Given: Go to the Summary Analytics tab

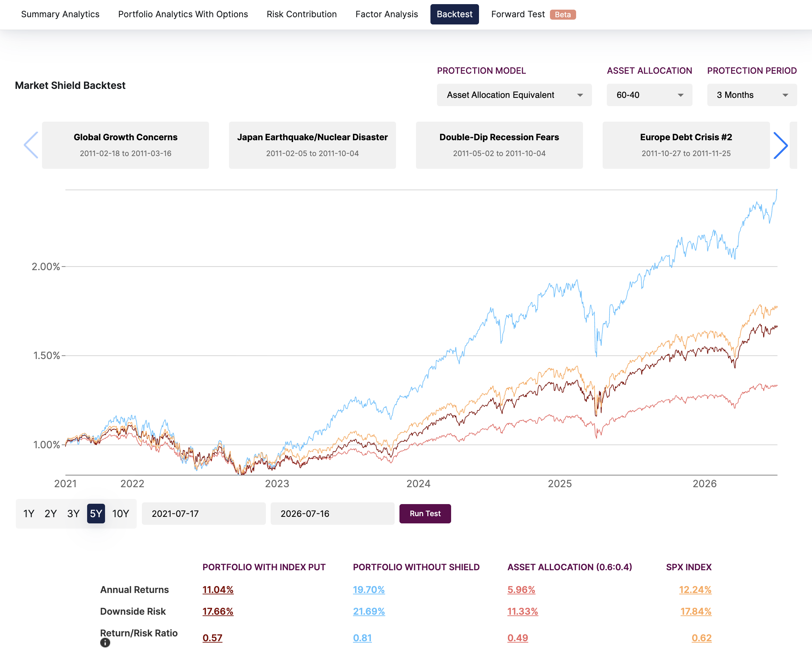Looking at the screenshot, I should click(x=60, y=14).
